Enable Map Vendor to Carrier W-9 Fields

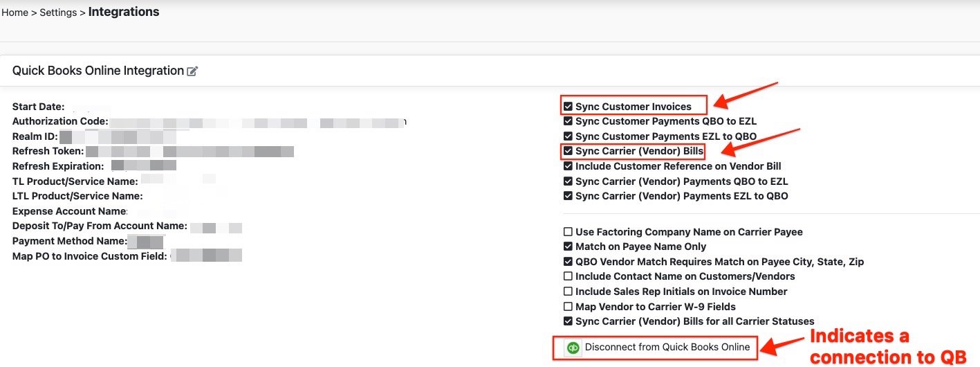pos(568,307)
